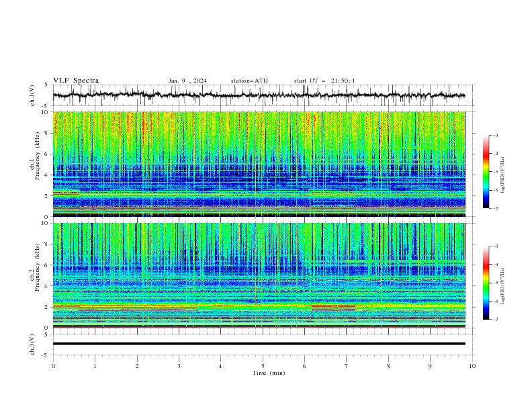Click the "-3" label on ch.2 color bar
The image size is (532, 411).
point(495,246)
